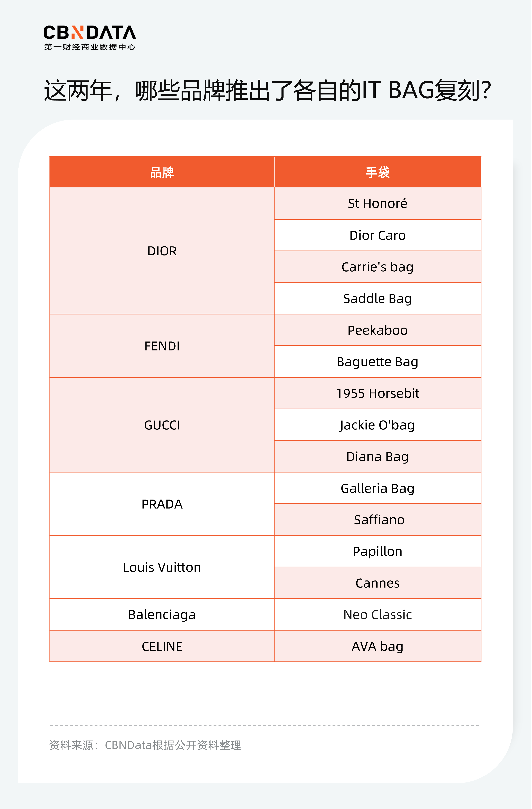Click the Balenciaga cell
The height and width of the screenshot is (809, 532).
(x=162, y=615)
